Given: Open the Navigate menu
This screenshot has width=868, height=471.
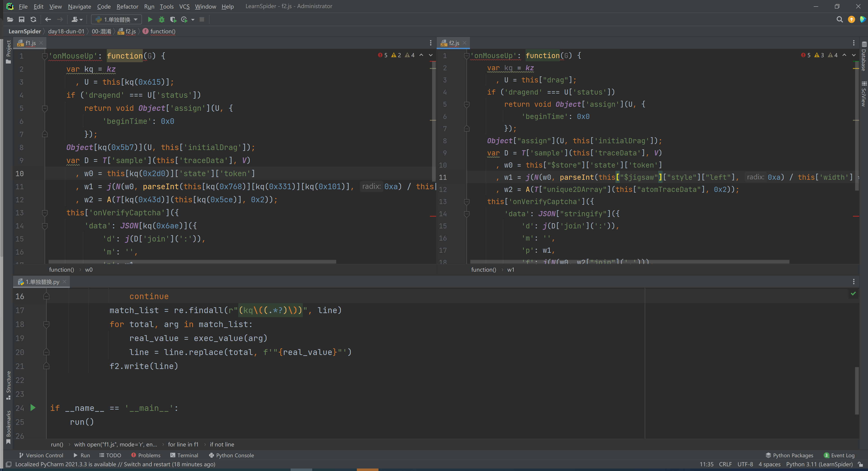Looking at the screenshot, I should pyautogui.click(x=79, y=6).
